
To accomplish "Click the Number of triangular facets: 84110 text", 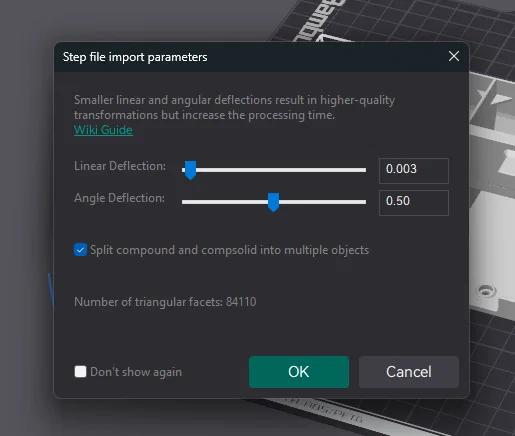I will tap(165, 302).
